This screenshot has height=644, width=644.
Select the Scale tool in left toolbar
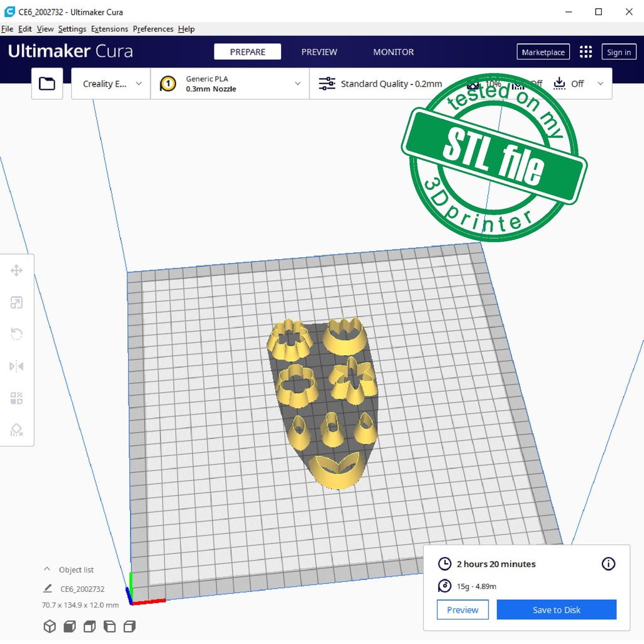(x=16, y=303)
